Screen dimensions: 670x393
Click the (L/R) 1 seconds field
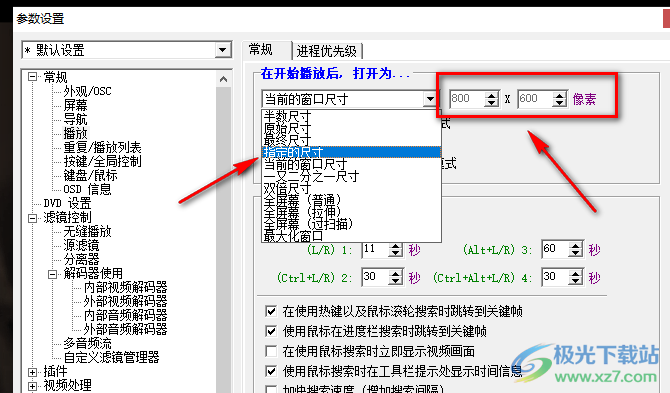[x=375, y=249]
